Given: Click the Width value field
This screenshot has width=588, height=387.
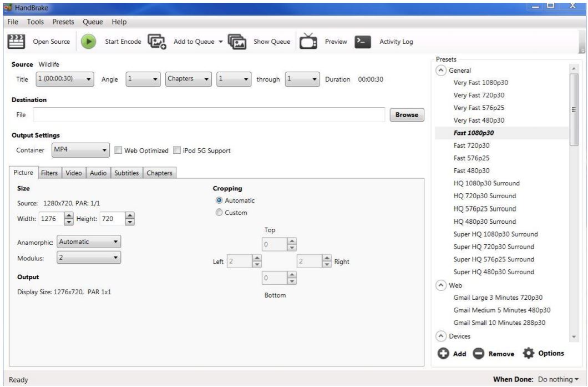Looking at the screenshot, I should tap(52, 218).
